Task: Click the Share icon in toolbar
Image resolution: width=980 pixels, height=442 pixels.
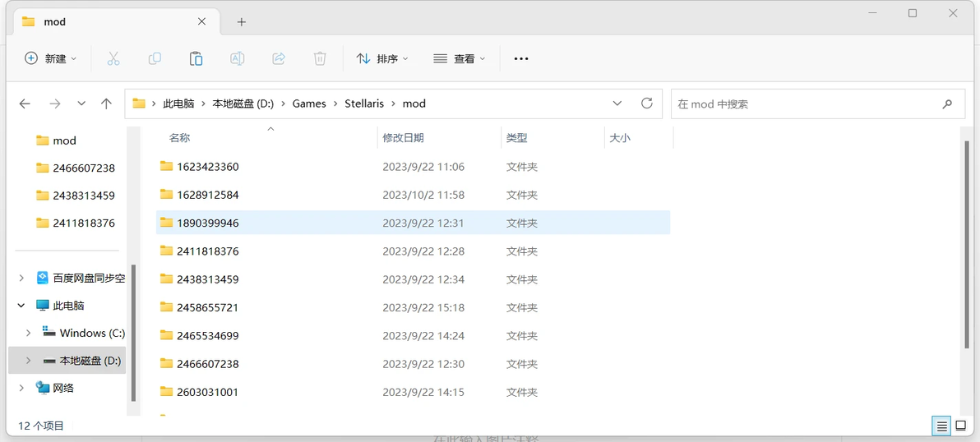Action: [279, 58]
